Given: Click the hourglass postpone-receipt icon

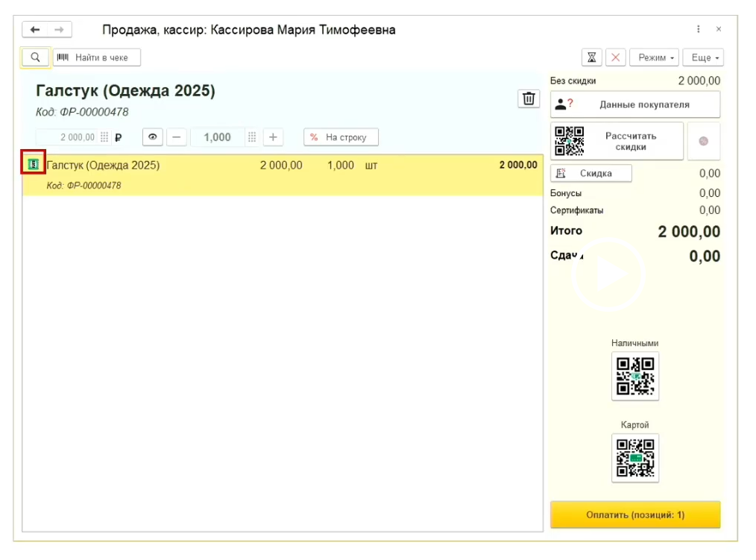Looking at the screenshot, I should pyautogui.click(x=592, y=57).
